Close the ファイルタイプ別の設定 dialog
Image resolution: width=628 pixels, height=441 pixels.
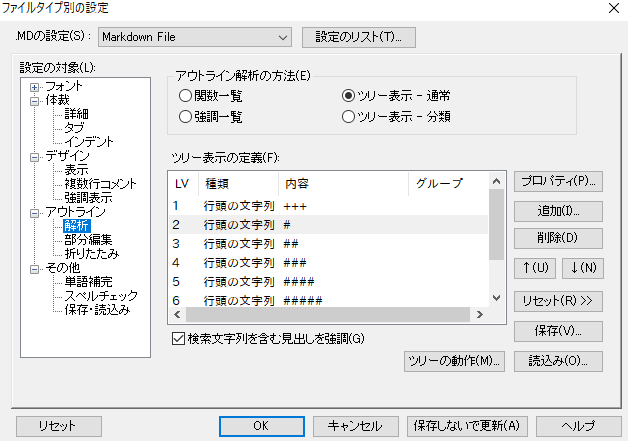(x=614, y=8)
